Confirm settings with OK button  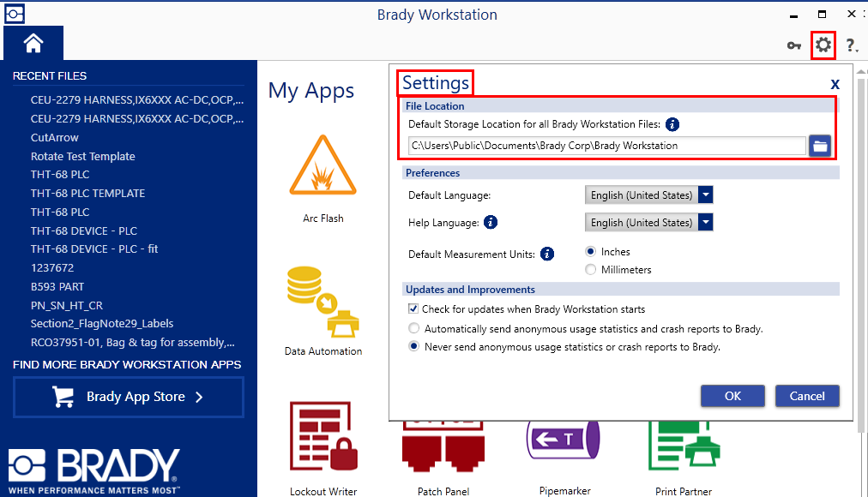732,396
